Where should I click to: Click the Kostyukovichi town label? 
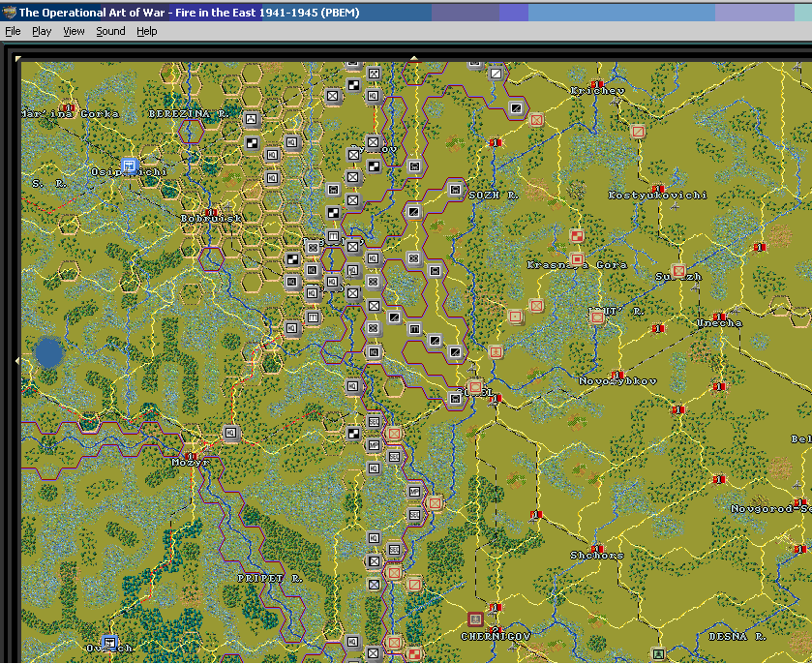click(x=658, y=196)
